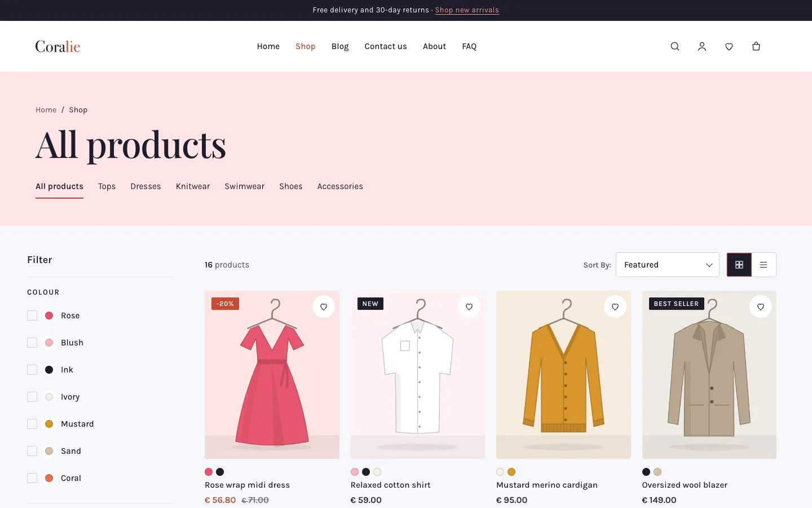Tick the Blush colour checkbox
812x508 pixels.
click(x=32, y=343)
